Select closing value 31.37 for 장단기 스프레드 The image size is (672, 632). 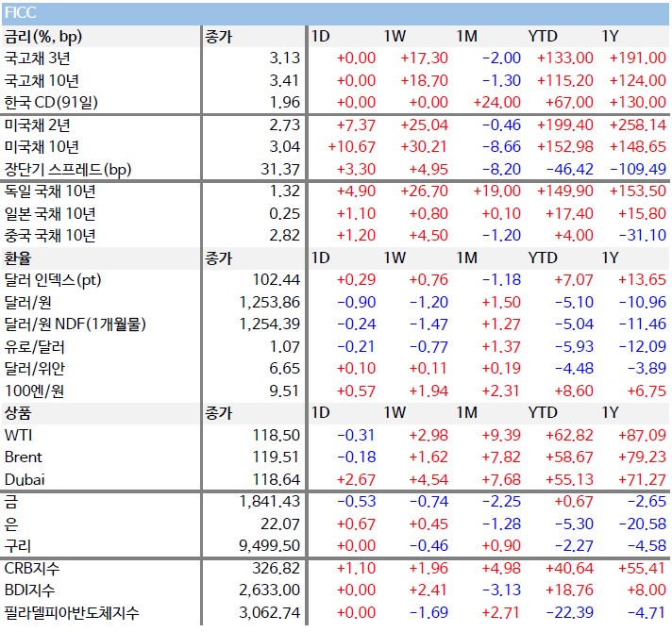point(280,169)
